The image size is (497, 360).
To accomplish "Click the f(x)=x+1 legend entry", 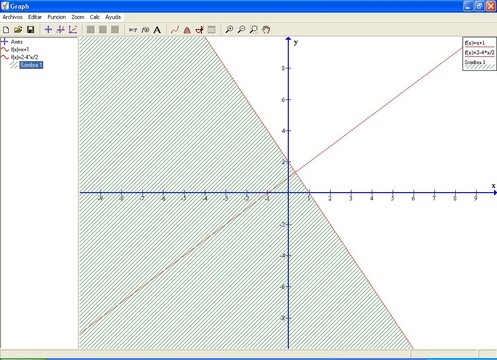I will [475, 43].
